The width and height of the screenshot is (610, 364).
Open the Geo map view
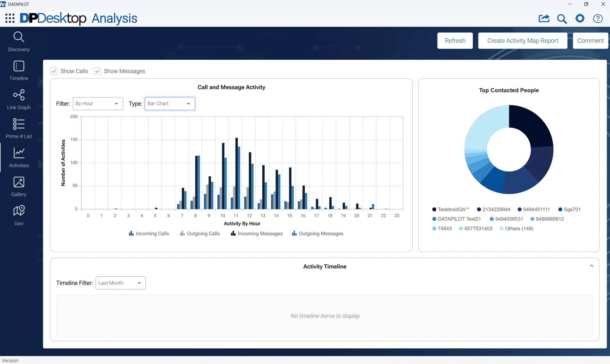(x=19, y=216)
